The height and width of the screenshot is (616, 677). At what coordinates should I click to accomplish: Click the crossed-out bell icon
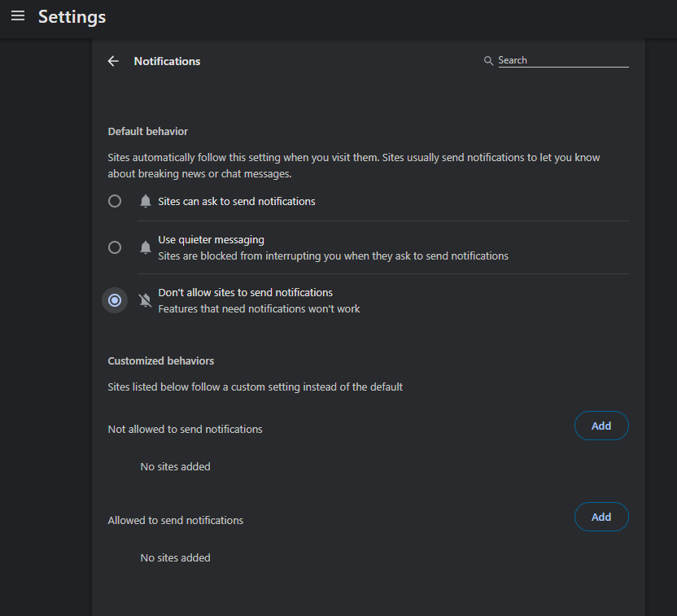(x=146, y=300)
